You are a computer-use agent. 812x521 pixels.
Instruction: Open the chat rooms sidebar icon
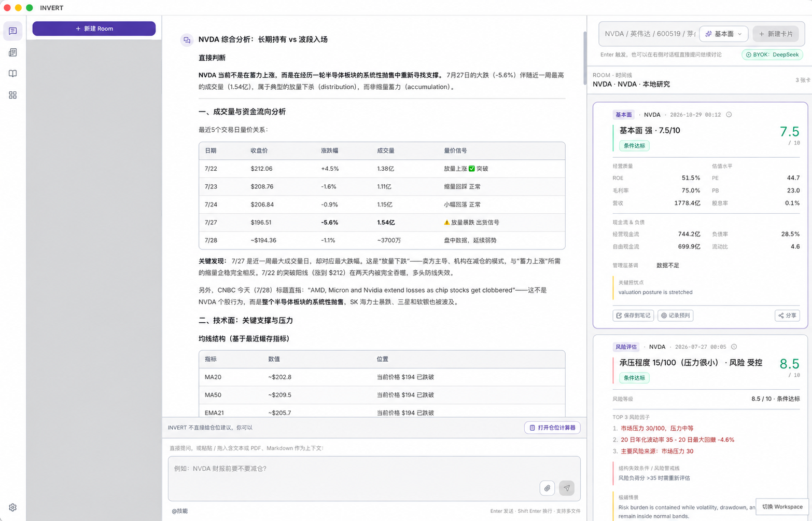(13, 31)
